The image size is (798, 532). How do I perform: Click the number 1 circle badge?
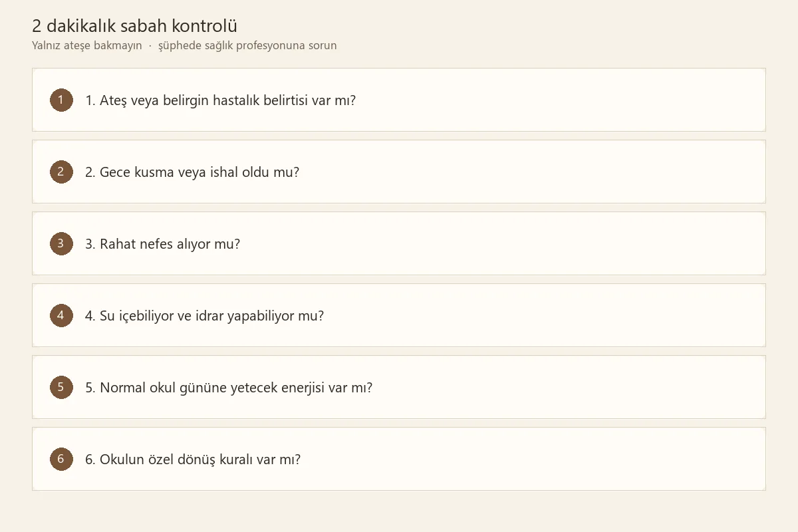[x=61, y=100]
